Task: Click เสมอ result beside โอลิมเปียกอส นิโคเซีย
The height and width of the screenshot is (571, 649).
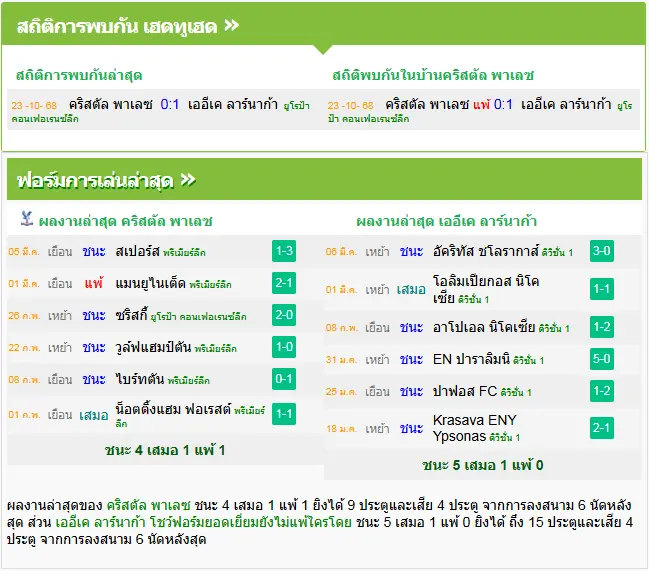Action: click(411, 290)
